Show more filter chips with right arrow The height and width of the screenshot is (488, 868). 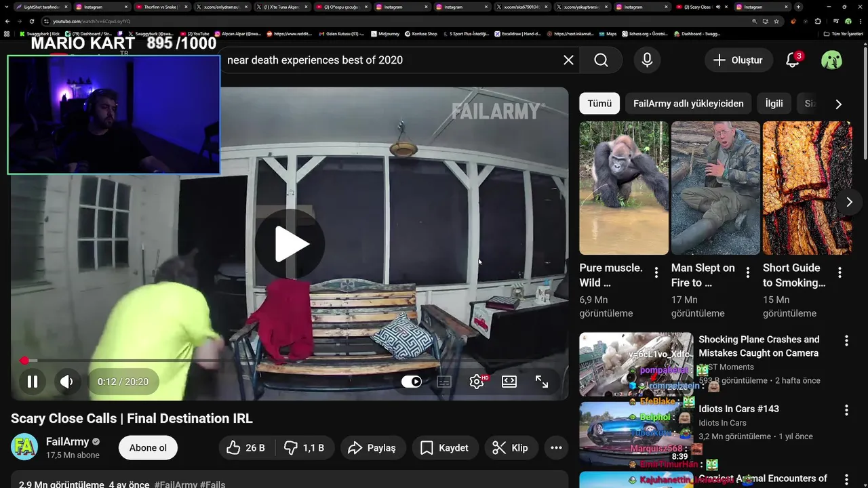pos(838,104)
